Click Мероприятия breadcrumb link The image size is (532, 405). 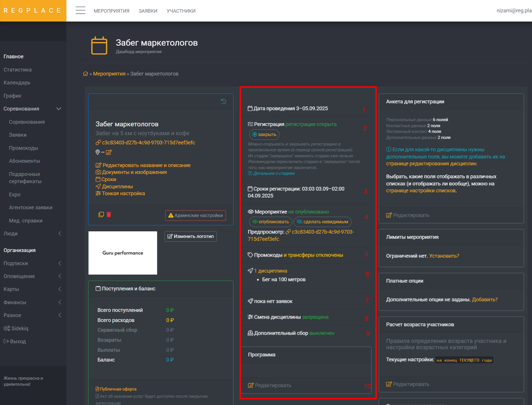click(109, 74)
